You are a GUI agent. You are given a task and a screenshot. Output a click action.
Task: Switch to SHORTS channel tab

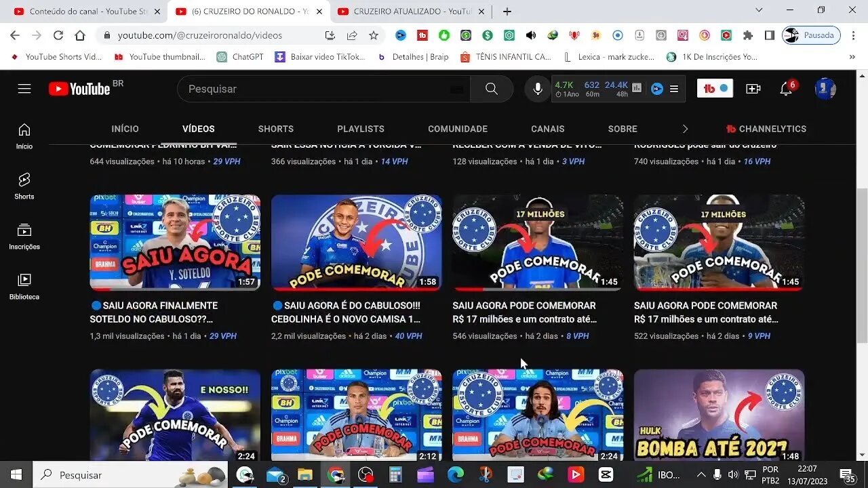276,129
